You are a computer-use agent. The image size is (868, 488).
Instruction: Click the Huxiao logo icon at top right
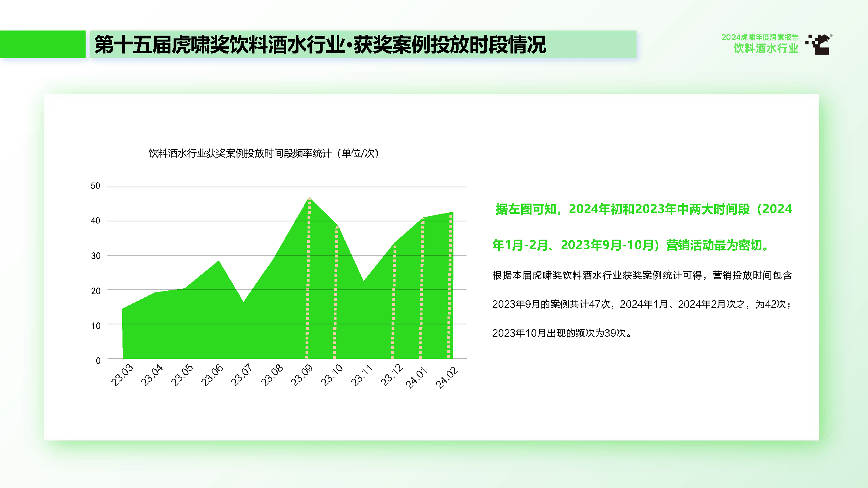click(x=818, y=44)
